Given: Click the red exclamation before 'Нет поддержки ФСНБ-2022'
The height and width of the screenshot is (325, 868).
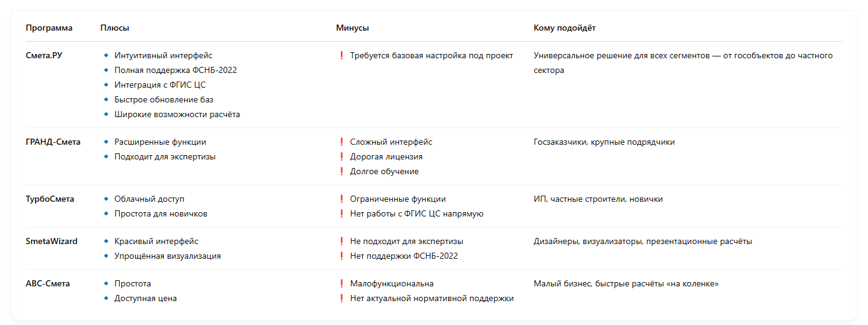Looking at the screenshot, I should pos(341,256).
